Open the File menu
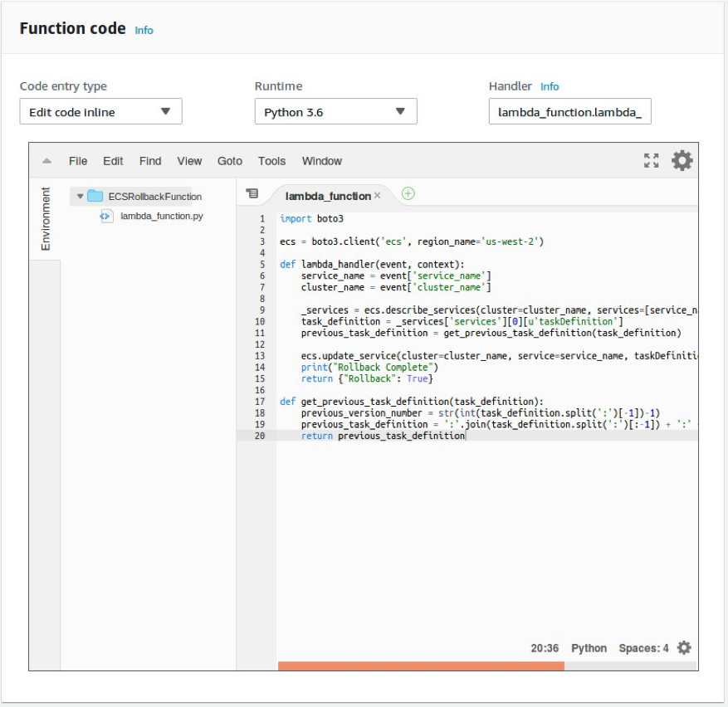728x707 pixels. tap(78, 161)
